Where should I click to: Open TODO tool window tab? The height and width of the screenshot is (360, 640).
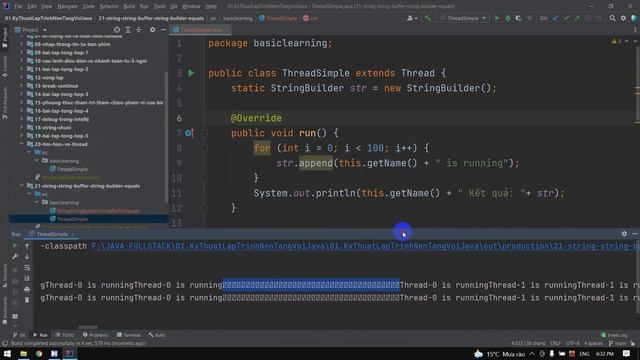coord(65,335)
